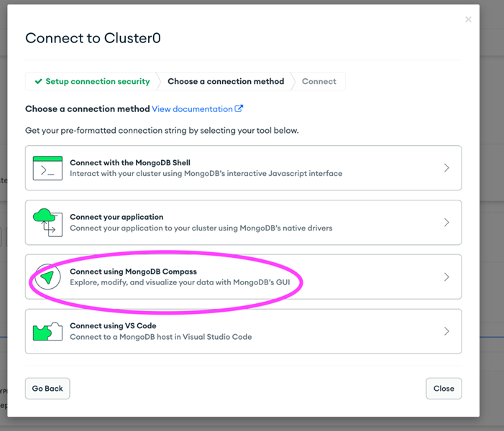Image resolution: width=504 pixels, height=431 pixels.
Task: Click the Close button
Action: 444,389
